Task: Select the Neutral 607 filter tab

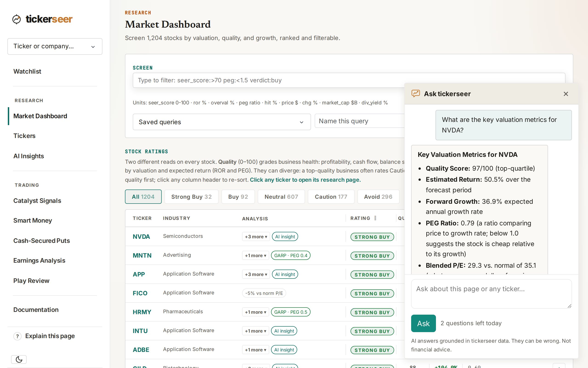Action: [x=281, y=197]
